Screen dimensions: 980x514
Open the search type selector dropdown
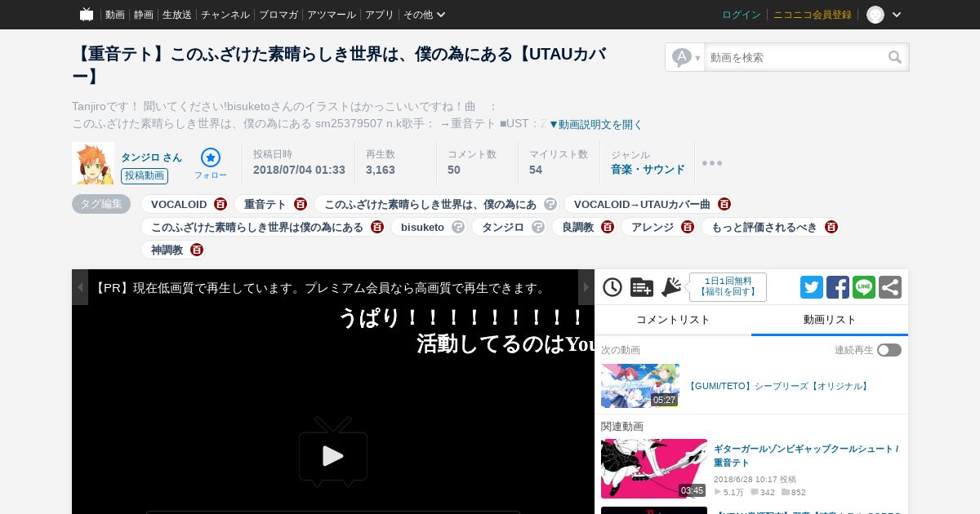pos(685,57)
